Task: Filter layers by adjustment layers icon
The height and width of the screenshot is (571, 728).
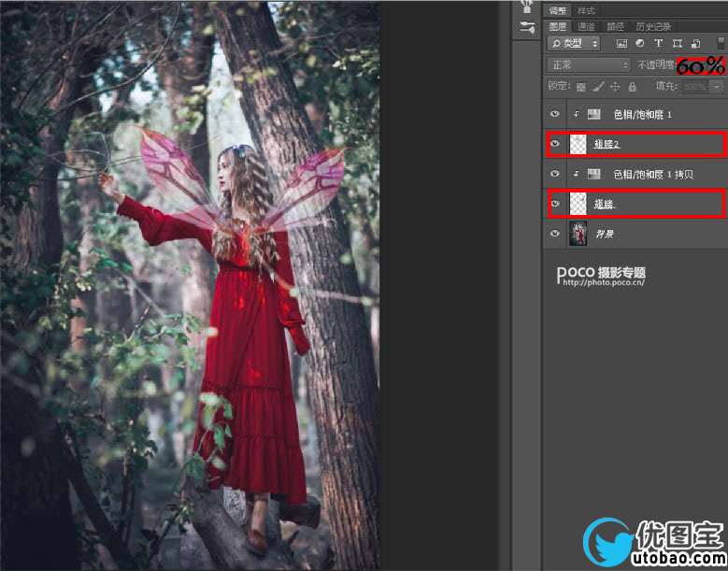Action: tap(640, 43)
